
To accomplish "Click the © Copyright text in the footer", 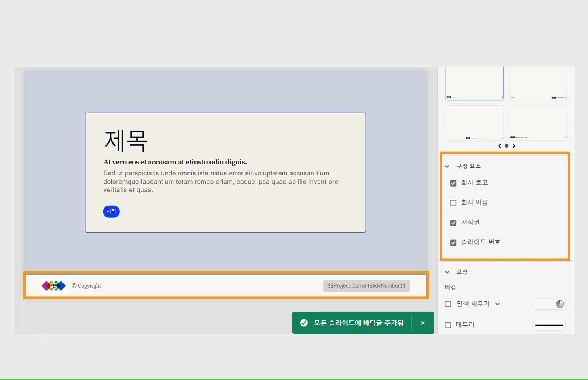I will tap(86, 285).
